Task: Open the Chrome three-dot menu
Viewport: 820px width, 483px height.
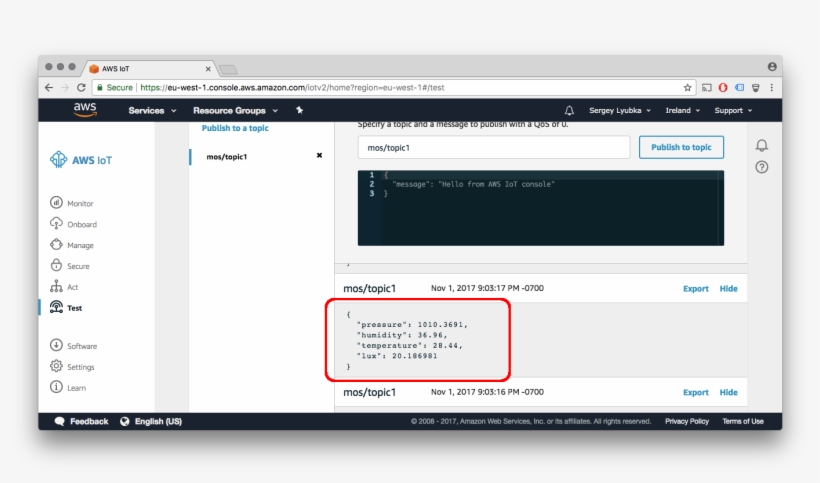Action: pos(771,88)
